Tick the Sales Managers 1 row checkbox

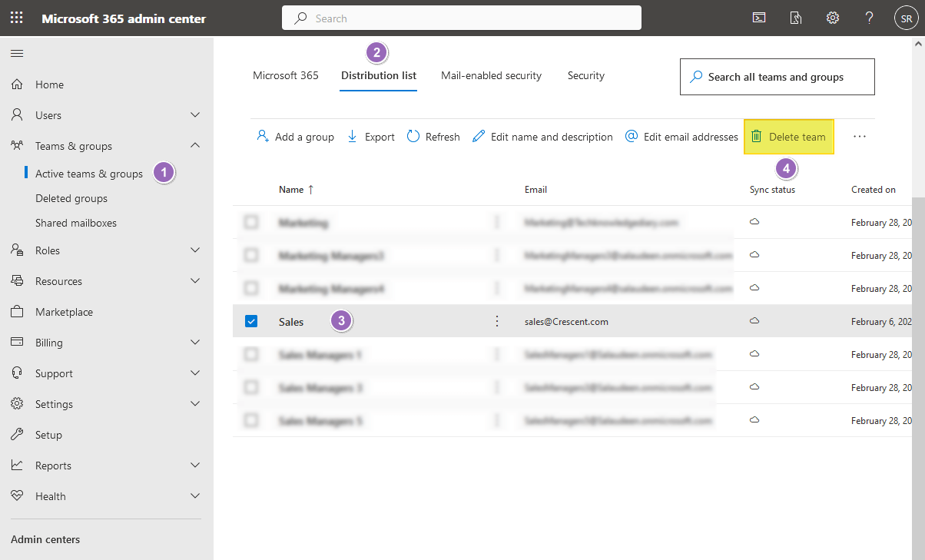(251, 354)
